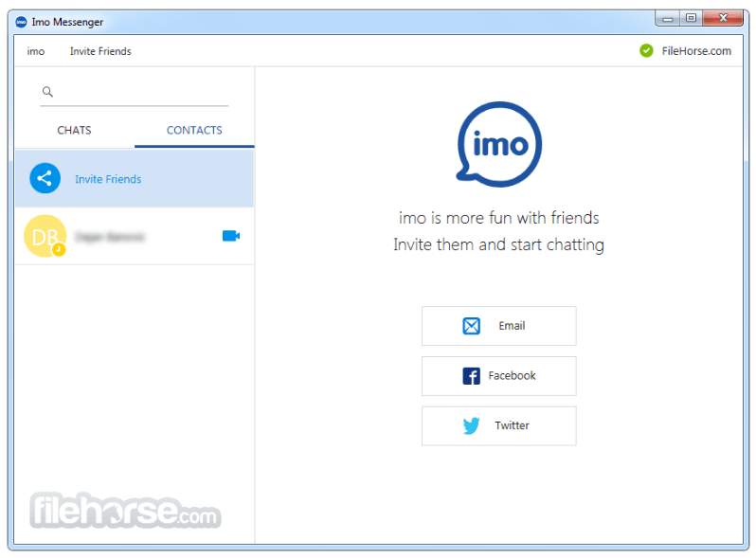Click the Facebook logo icon
The image size is (756, 558).
click(471, 376)
